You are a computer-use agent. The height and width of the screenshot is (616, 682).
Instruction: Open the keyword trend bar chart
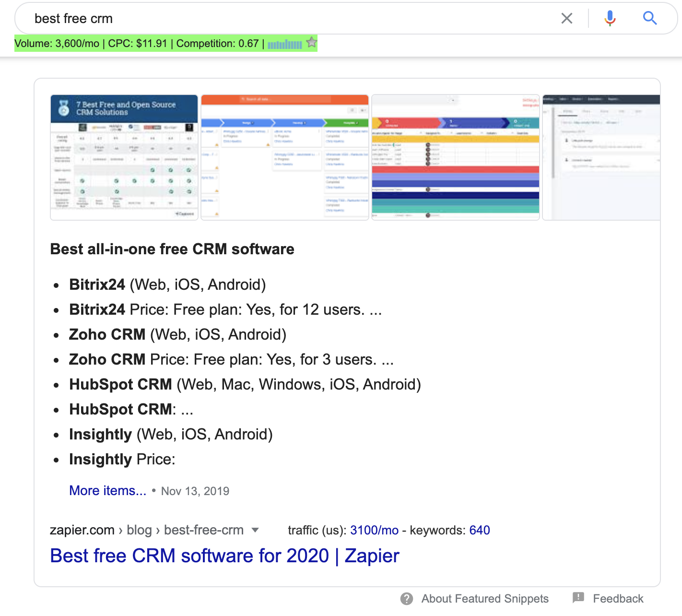coord(285,44)
